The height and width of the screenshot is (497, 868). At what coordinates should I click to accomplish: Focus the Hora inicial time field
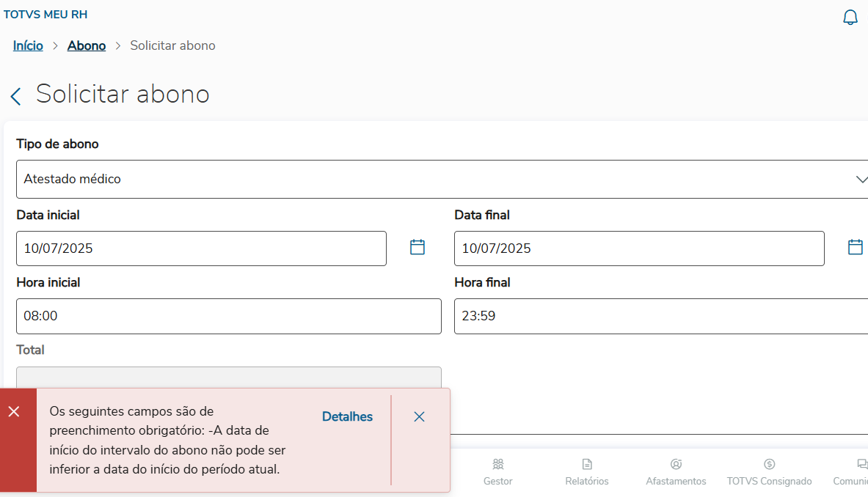[228, 316]
